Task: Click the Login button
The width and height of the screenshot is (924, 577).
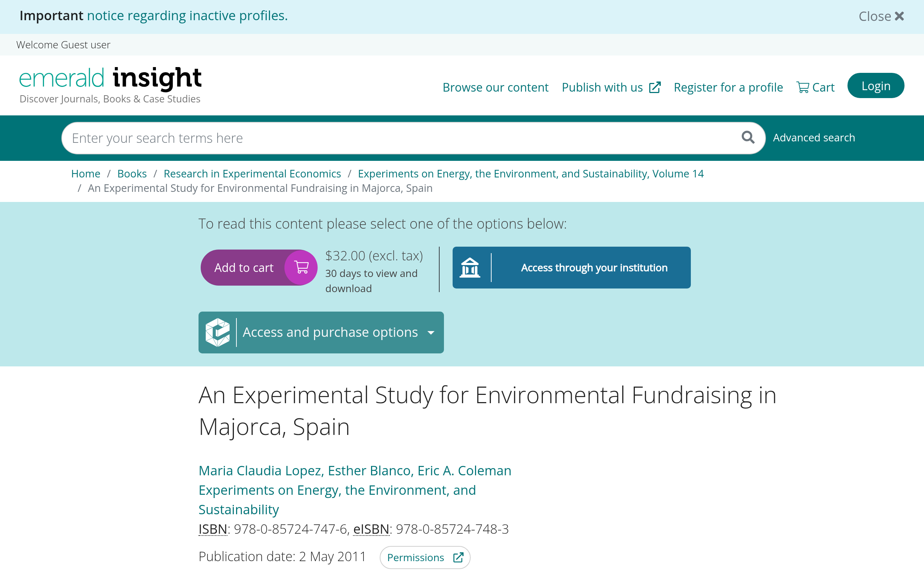Action: pyautogui.click(x=876, y=85)
